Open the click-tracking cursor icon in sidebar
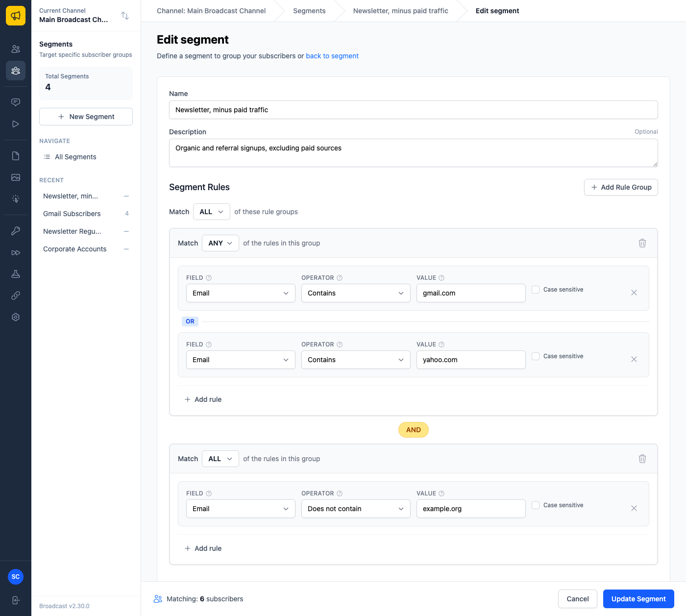 tap(16, 199)
